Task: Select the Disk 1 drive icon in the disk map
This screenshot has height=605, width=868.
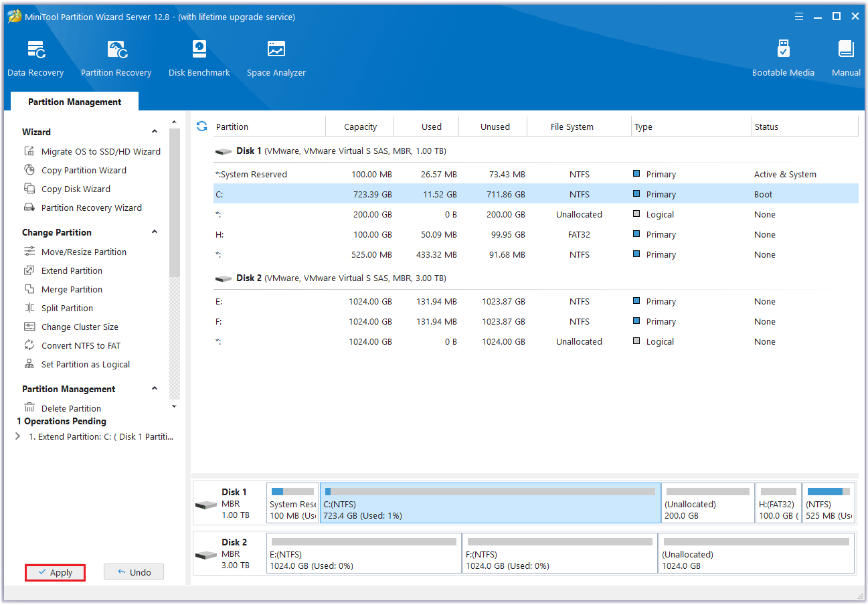Action: (x=206, y=504)
